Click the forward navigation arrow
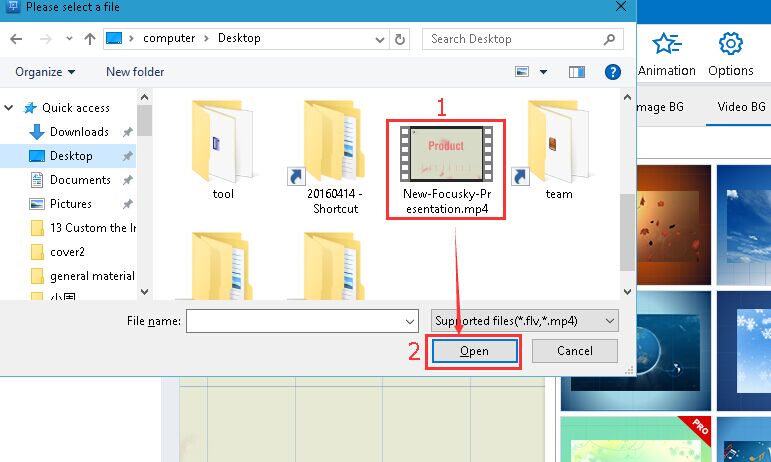 coord(46,39)
